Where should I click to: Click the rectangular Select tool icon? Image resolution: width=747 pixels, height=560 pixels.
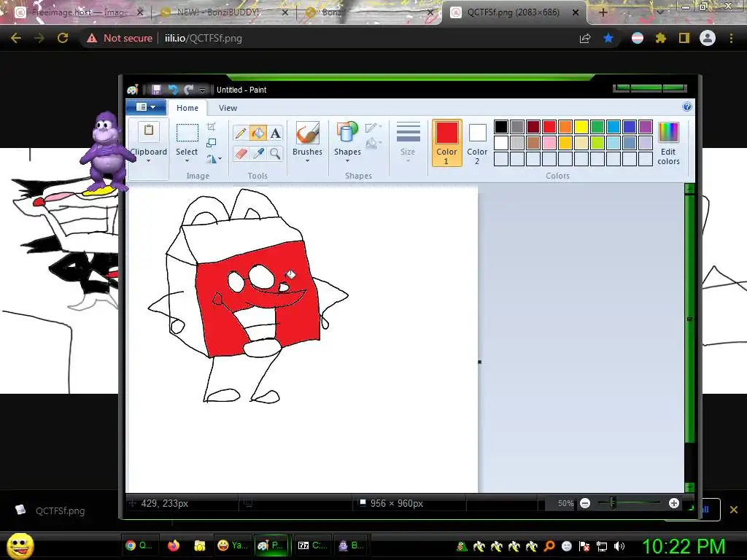pyautogui.click(x=187, y=133)
